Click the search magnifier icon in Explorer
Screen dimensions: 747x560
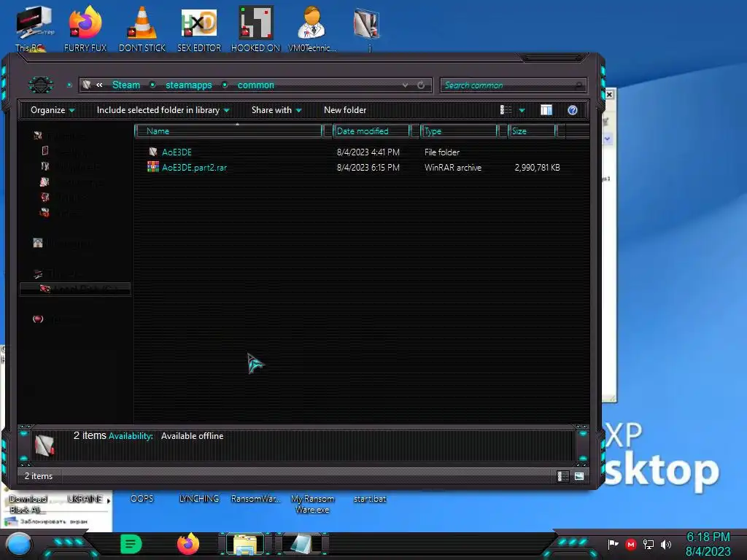coord(578,85)
